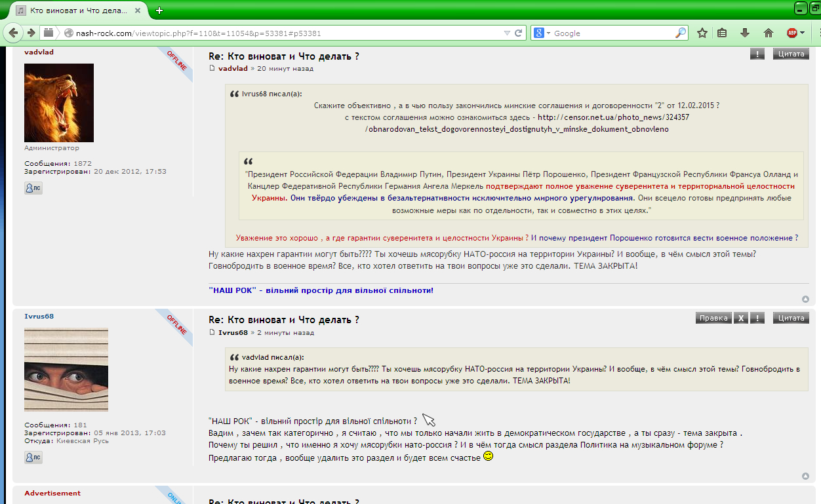Viewport: 821px width, 504px height.
Task: Click the search magnifier icon
Action: 681,33
